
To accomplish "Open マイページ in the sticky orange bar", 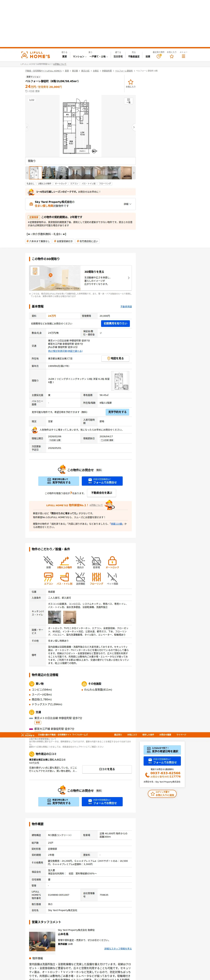I will click(x=181, y=735).
